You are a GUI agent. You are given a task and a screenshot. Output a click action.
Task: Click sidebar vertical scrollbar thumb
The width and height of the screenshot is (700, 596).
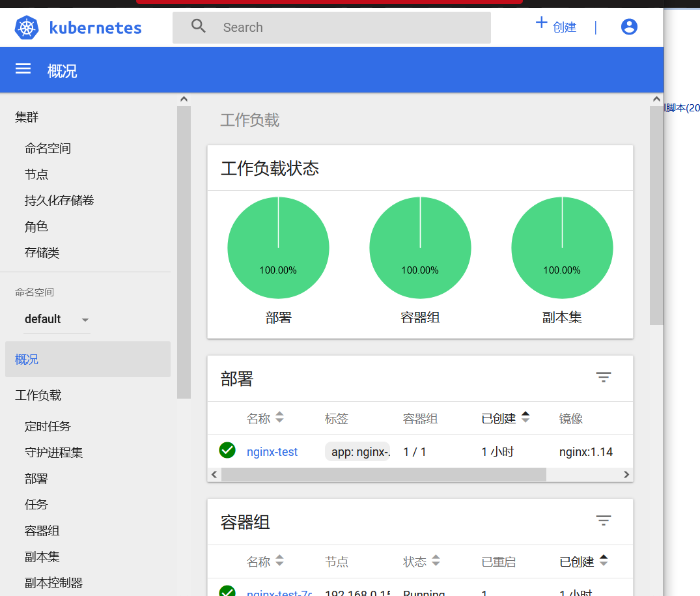pyautogui.click(x=184, y=252)
